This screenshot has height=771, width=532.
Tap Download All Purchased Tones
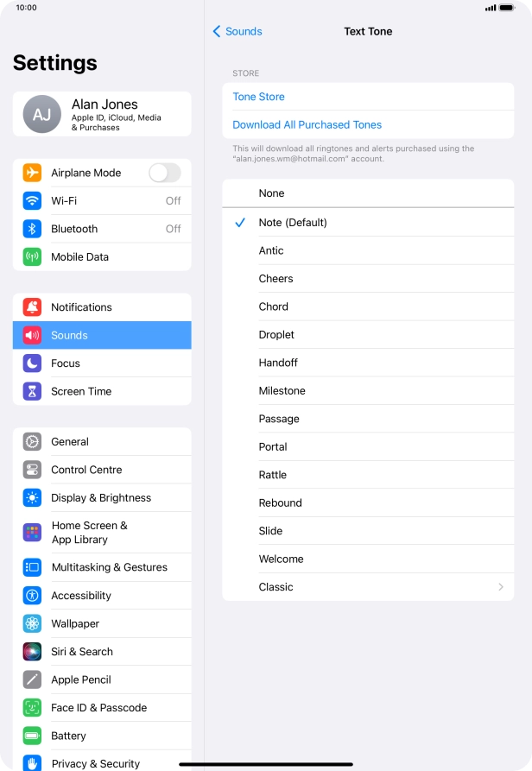[x=307, y=125]
